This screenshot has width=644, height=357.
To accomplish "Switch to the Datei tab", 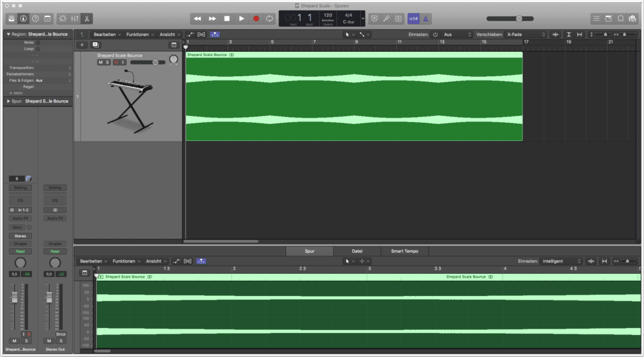I will (x=357, y=251).
